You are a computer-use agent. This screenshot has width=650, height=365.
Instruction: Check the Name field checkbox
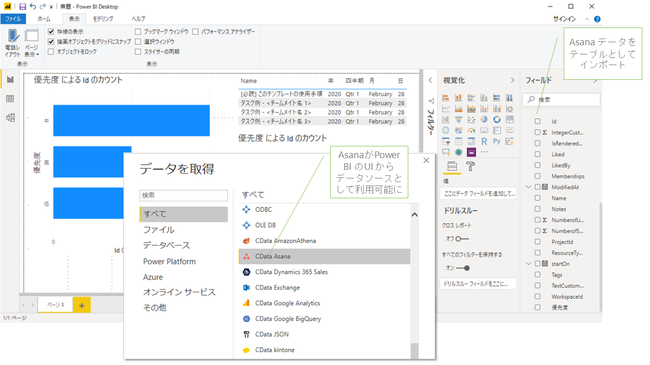click(x=538, y=198)
